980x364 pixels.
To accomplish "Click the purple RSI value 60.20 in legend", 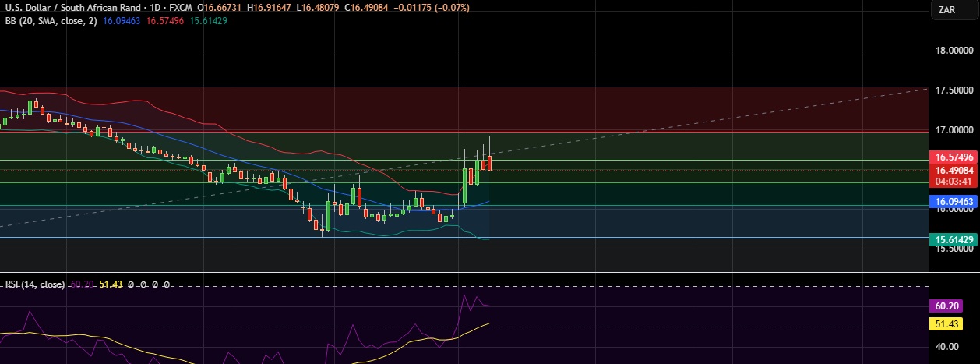I will point(83,284).
